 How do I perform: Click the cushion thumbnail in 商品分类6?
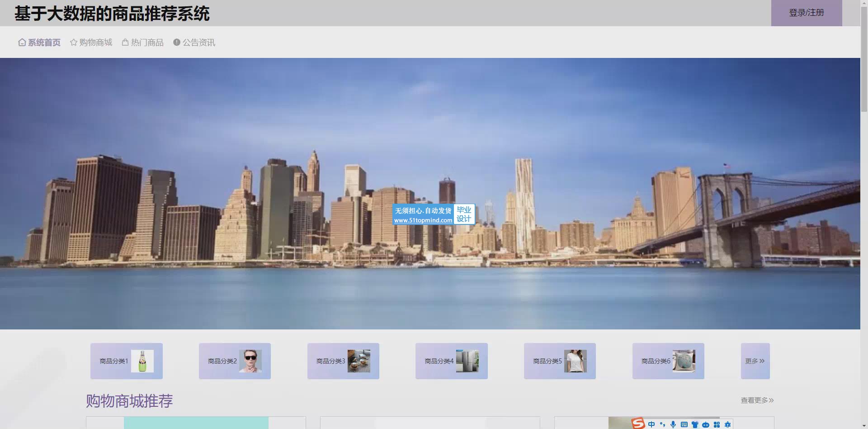(684, 361)
